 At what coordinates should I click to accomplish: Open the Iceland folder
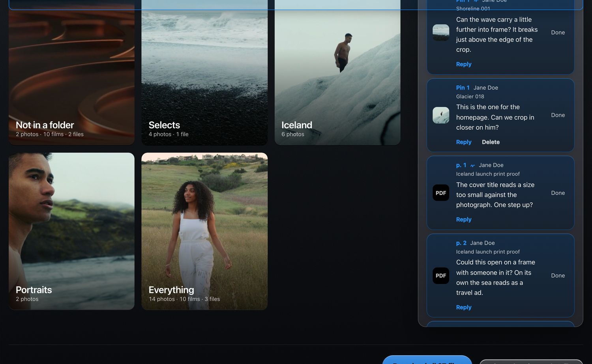(x=337, y=73)
